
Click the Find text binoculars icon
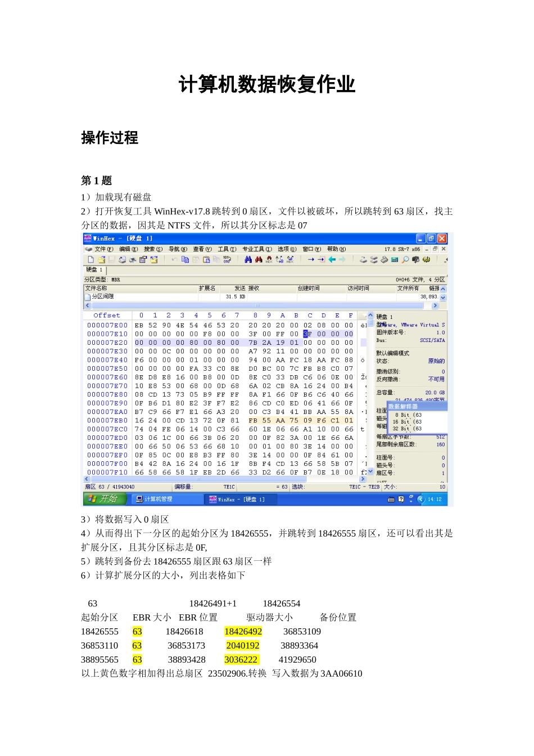click(248, 259)
